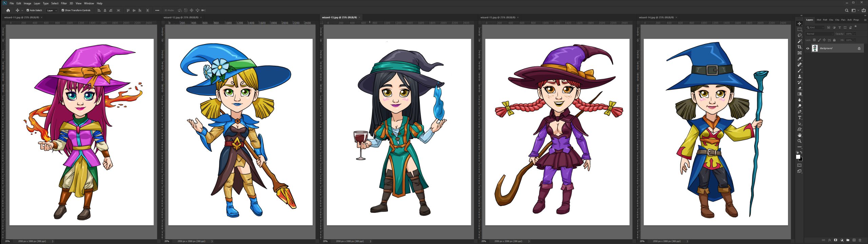Click align left edges icon
The height and width of the screenshot is (244, 868).
(x=99, y=11)
